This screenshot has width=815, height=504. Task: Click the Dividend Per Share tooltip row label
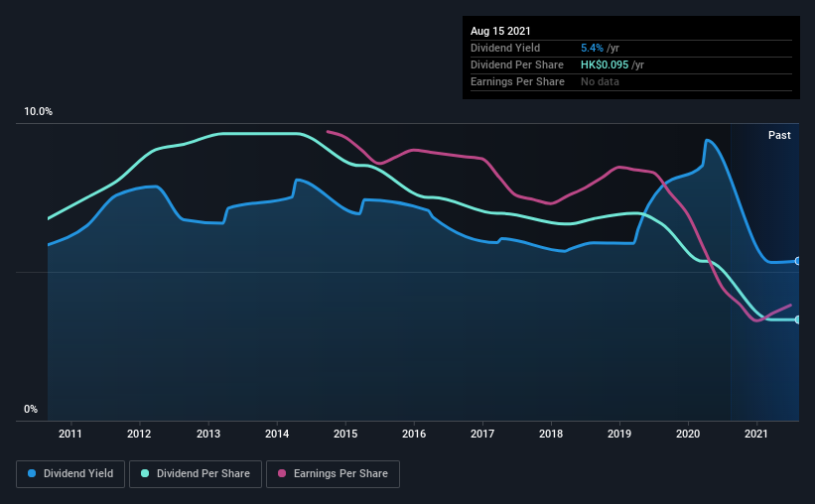pos(516,64)
